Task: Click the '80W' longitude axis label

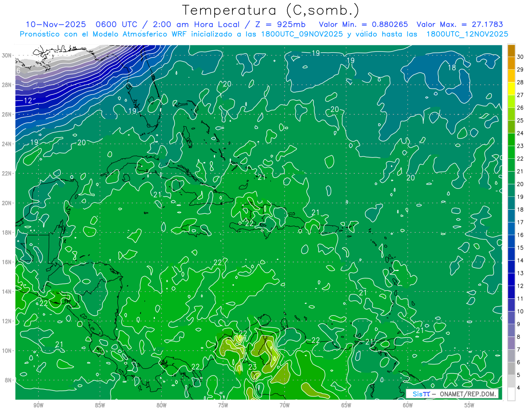Action: [x=161, y=405]
